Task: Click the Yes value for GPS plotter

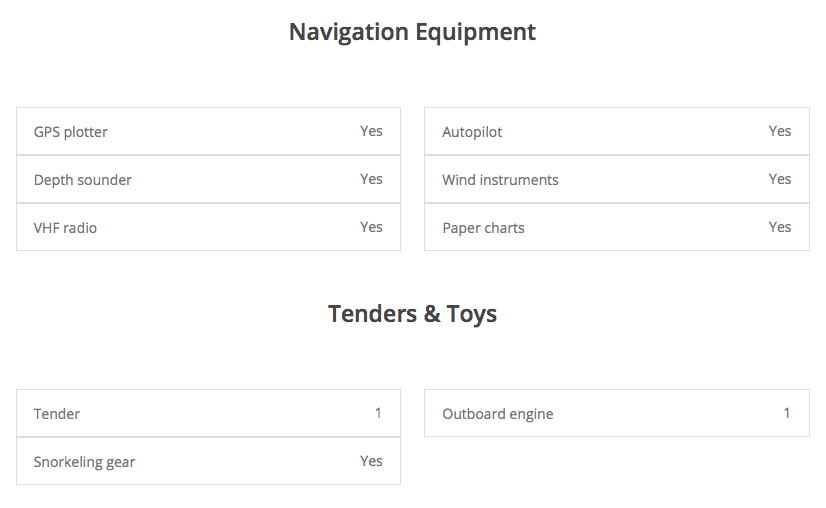Action: (371, 131)
